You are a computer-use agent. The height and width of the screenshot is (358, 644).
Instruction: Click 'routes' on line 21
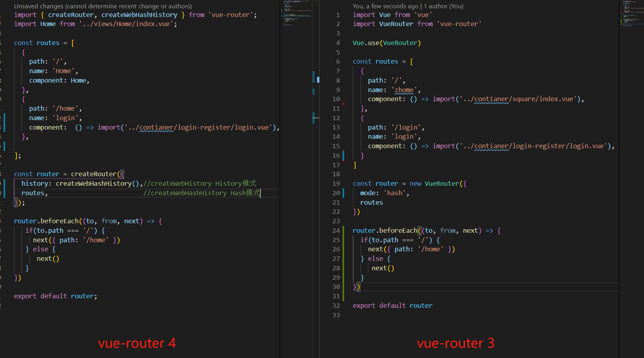tap(371, 203)
